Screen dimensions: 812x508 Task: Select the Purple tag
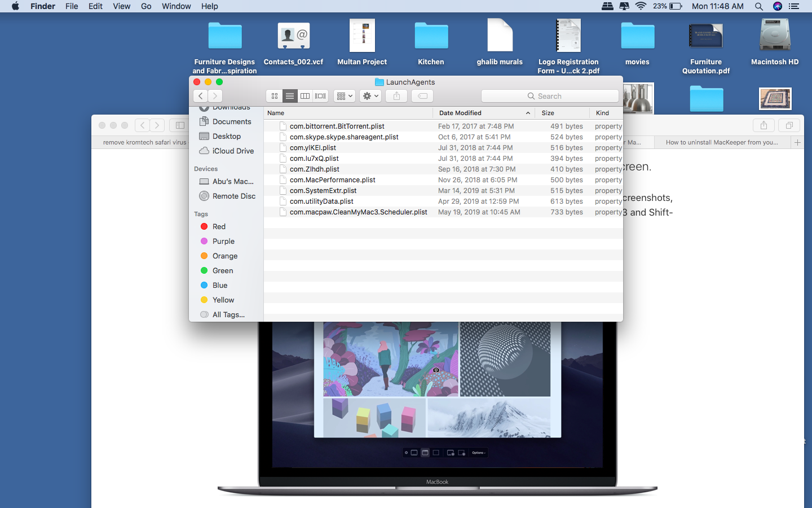[x=218, y=241]
